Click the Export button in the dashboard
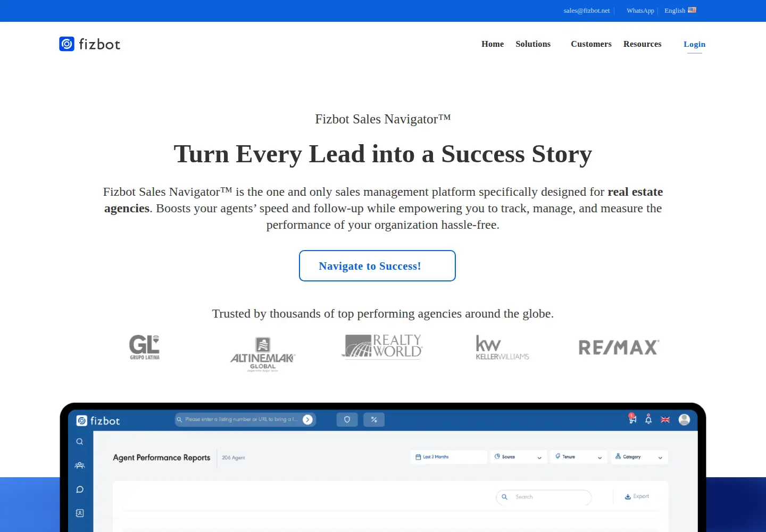 pos(637,496)
